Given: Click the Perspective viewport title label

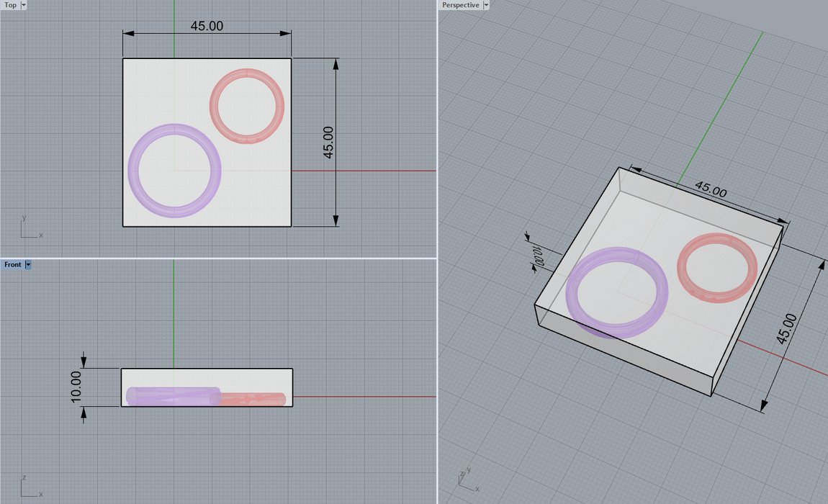Looking at the screenshot, I should 460,5.
